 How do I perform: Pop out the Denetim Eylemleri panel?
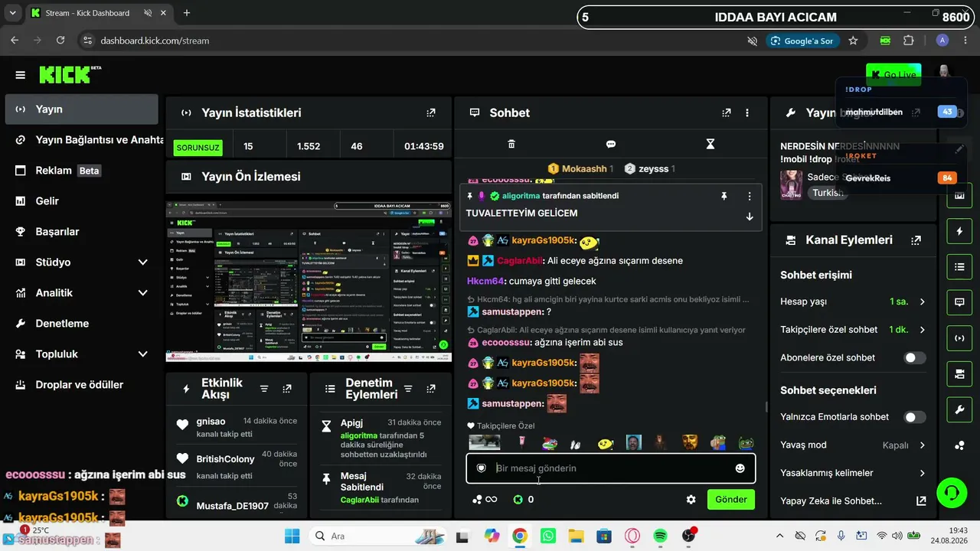coord(431,389)
